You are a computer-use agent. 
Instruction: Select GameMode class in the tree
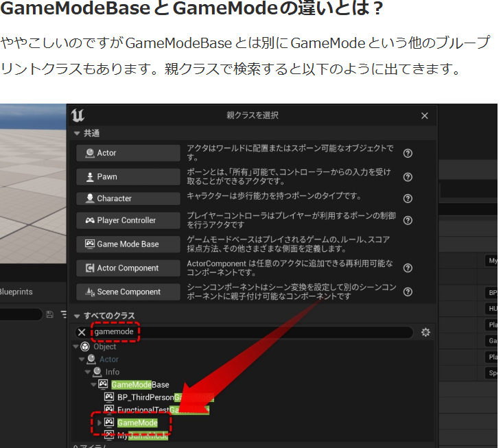click(137, 423)
